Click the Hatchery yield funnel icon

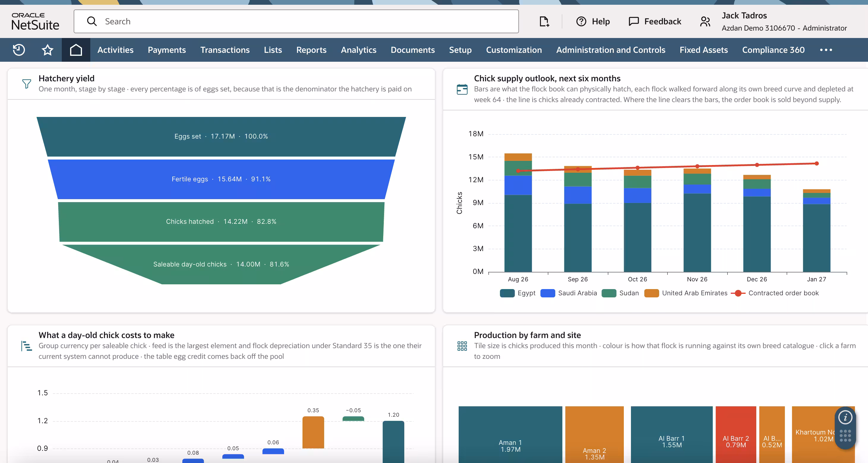pyautogui.click(x=27, y=83)
